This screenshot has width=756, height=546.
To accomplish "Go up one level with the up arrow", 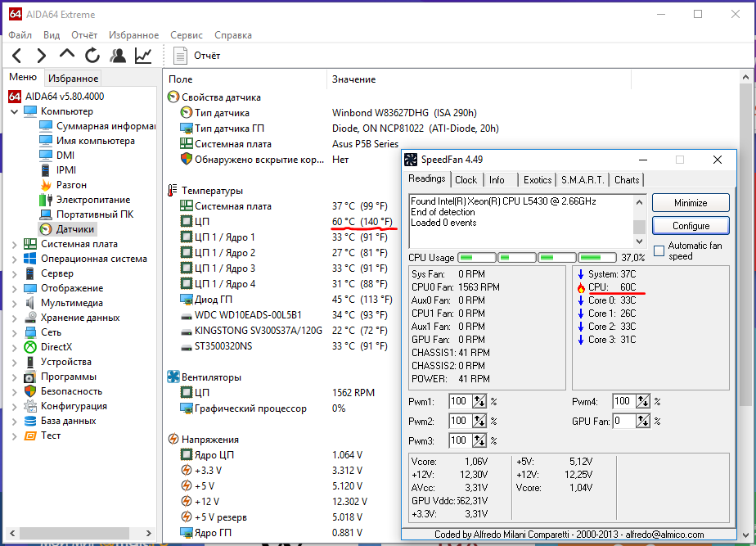I will 67,54.
